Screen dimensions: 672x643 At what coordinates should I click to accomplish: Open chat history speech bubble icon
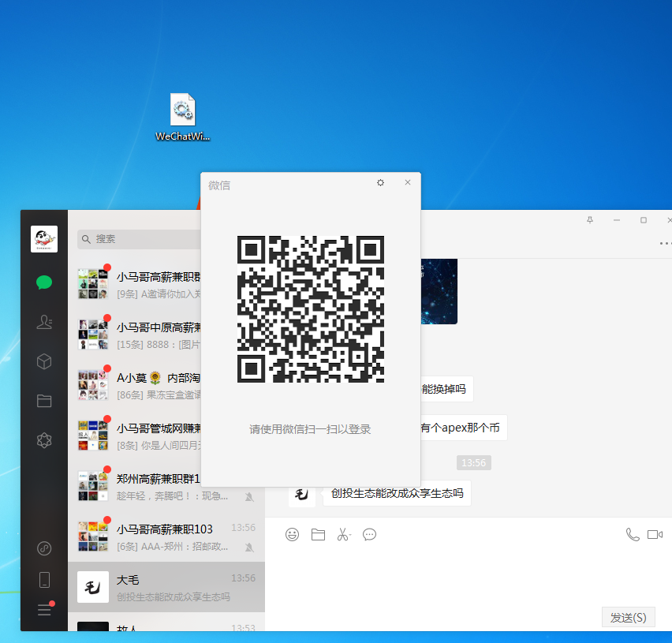click(369, 535)
